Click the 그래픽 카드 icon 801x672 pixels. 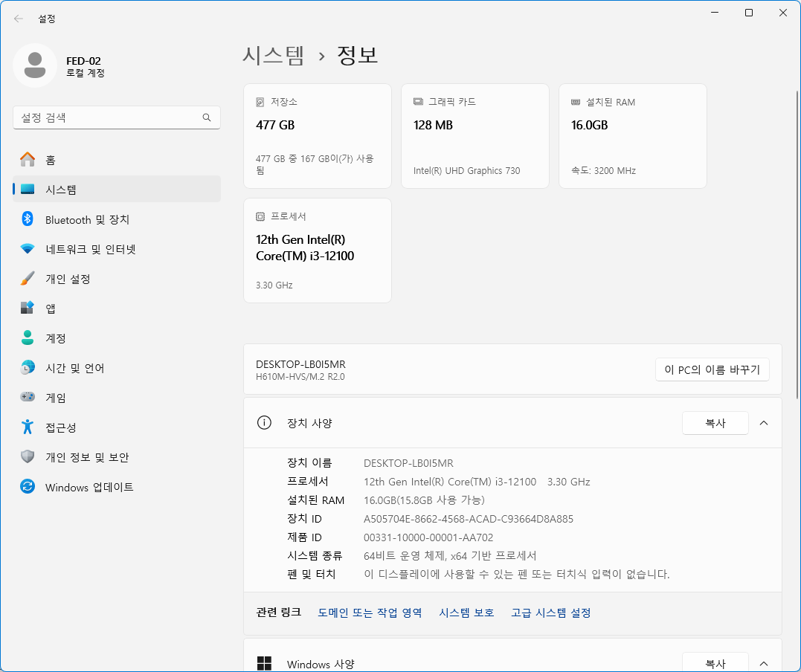tap(418, 102)
